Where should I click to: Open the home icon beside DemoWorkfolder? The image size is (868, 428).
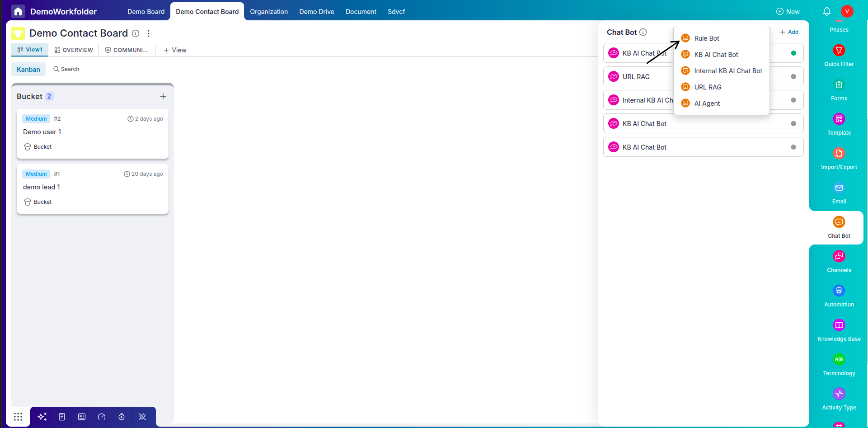(18, 11)
